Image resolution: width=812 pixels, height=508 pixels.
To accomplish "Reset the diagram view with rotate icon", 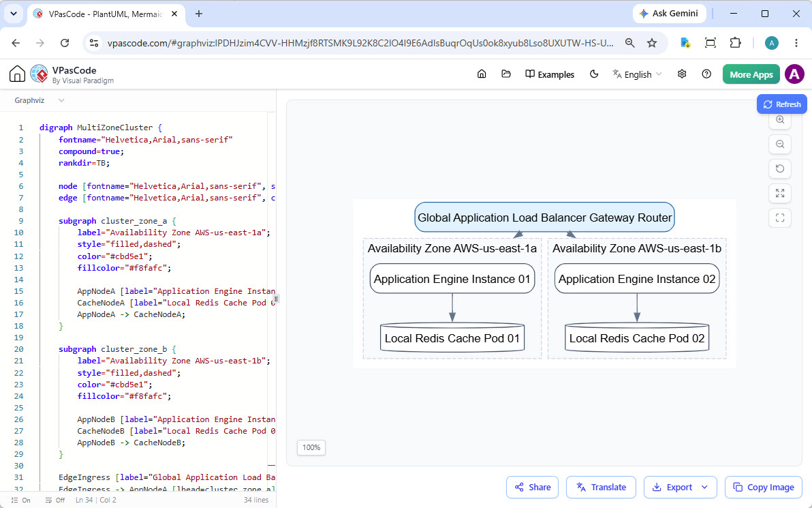I will pos(780,168).
